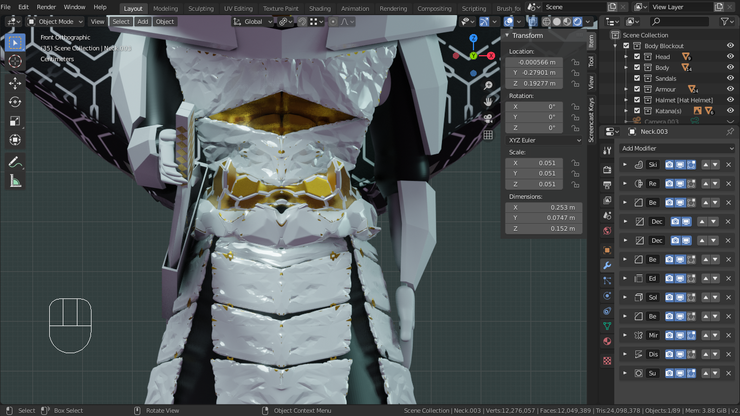Select the Move tool in the toolbar
Viewport: 740px width, 416px height.
point(15,81)
